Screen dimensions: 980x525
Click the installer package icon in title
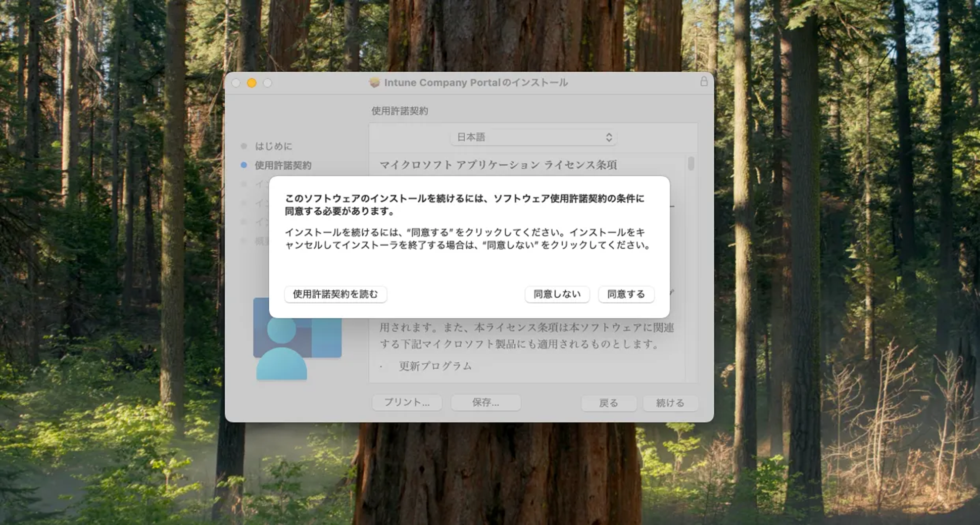(374, 82)
